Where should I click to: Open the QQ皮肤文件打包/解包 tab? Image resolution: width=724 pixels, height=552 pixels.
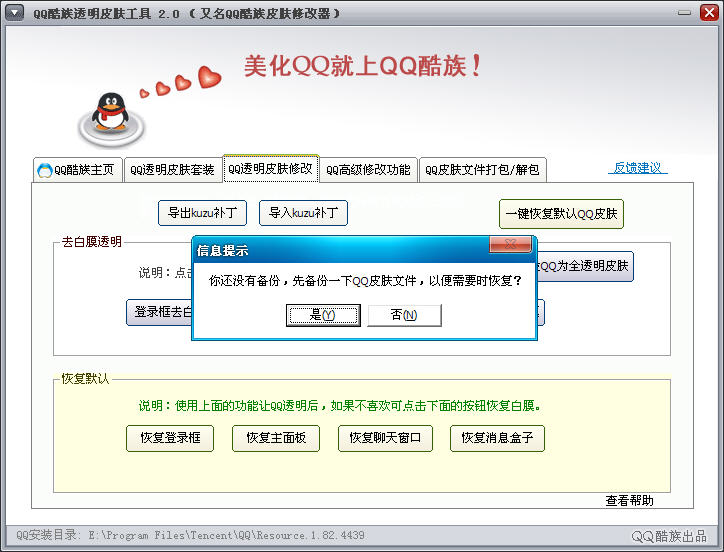pos(483,170)
